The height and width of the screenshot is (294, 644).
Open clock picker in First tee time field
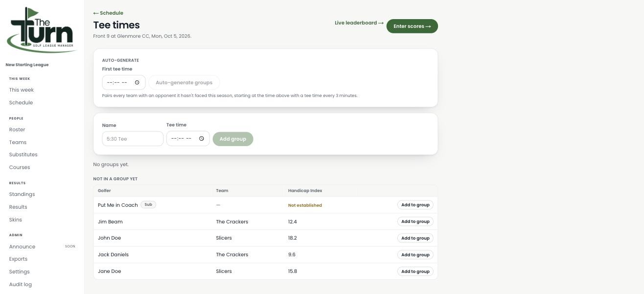point(137,82)
